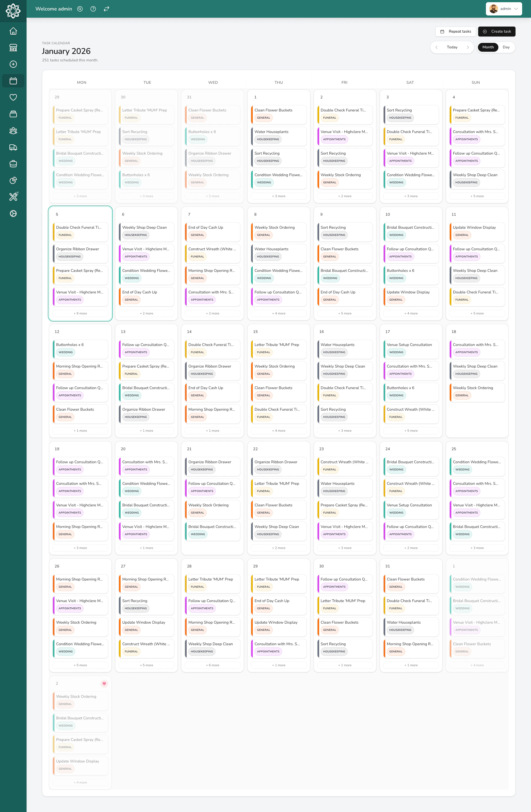
Task: Click the yellow FUNERAL color bar on Prepare Casket Spray
Action: pyautogui.click(x=54, y=275)
